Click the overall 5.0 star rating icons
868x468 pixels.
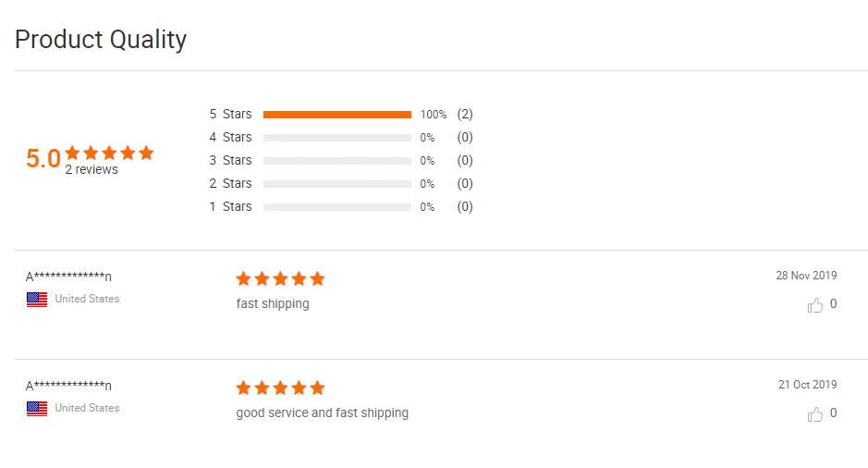click(109, 154)
